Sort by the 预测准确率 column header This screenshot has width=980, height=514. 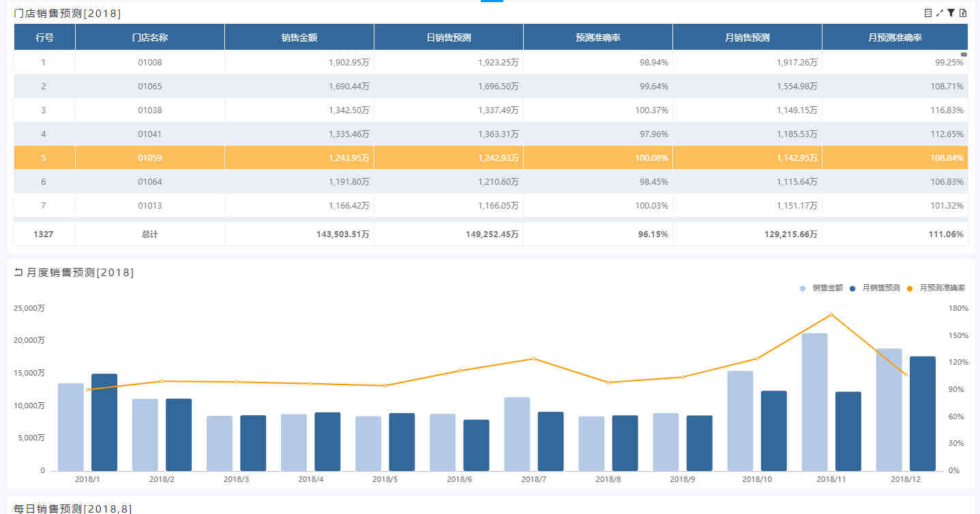click(598, 37)
